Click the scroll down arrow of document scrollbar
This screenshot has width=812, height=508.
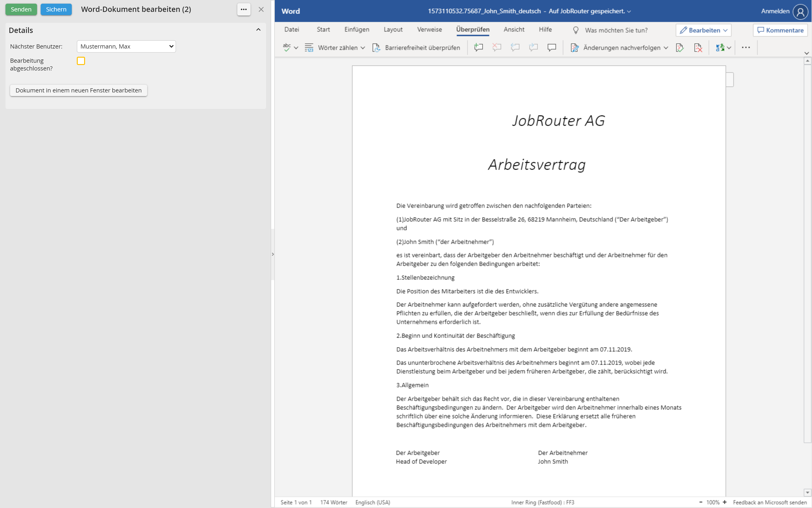(x=807, y=492)
